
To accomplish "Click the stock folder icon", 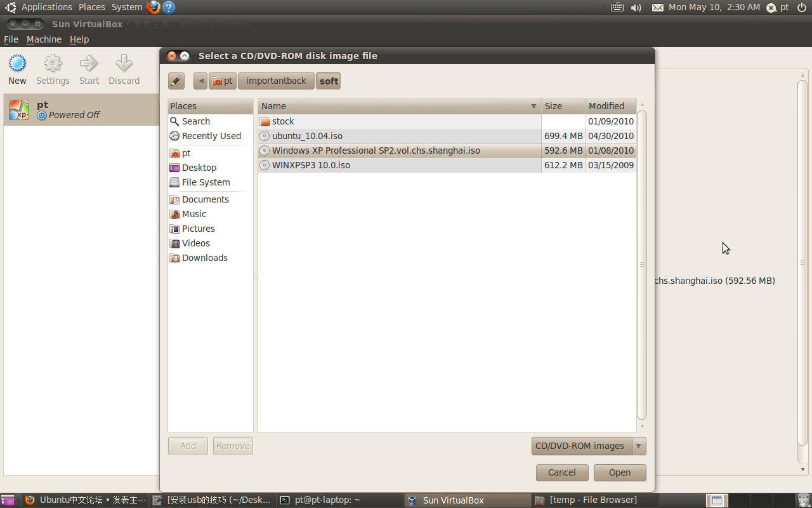I will click(265, 121).
